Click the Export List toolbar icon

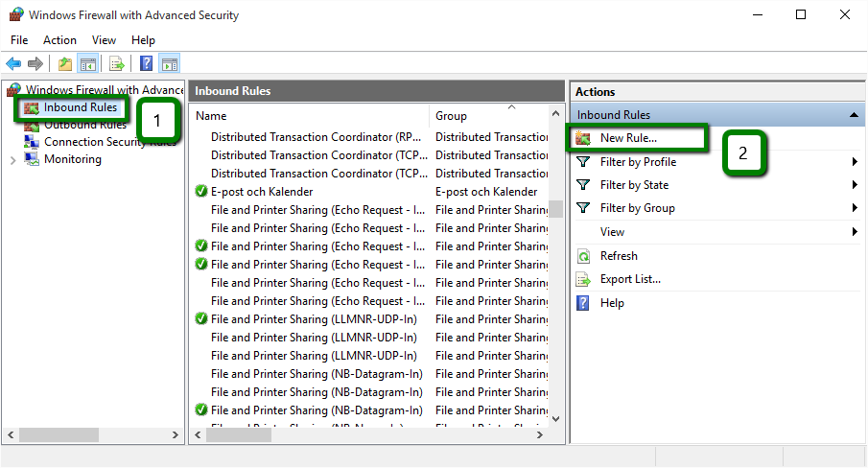[116, 64]
